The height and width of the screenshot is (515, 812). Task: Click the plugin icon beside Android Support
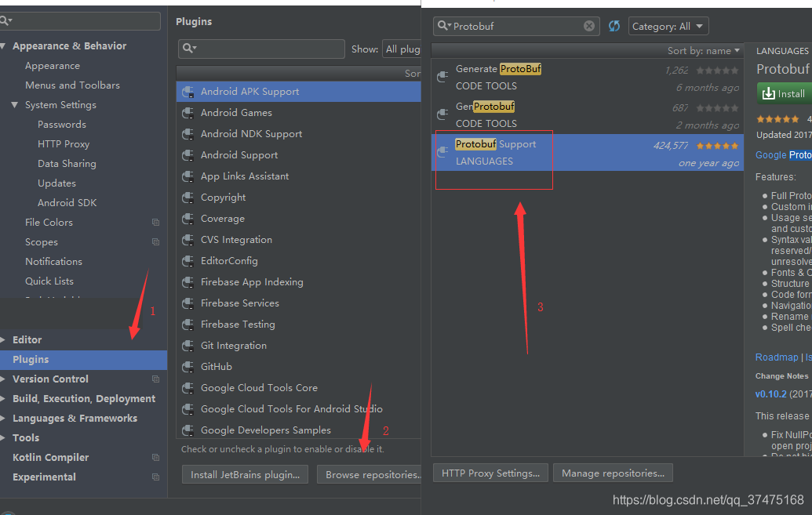click(x=188, y=155)
